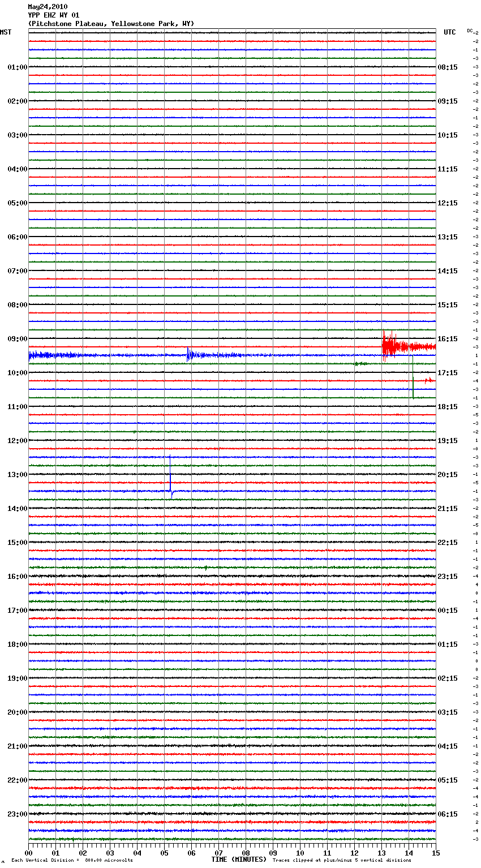
Task: Select the station code YPP EHZ WY 01
Action: pos(54,15)
